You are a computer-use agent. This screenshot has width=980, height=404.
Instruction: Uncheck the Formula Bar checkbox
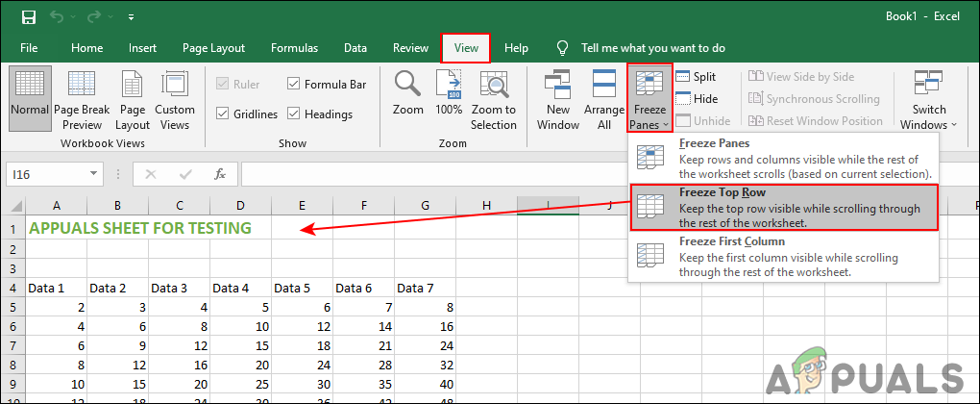[x=294, y=85]
